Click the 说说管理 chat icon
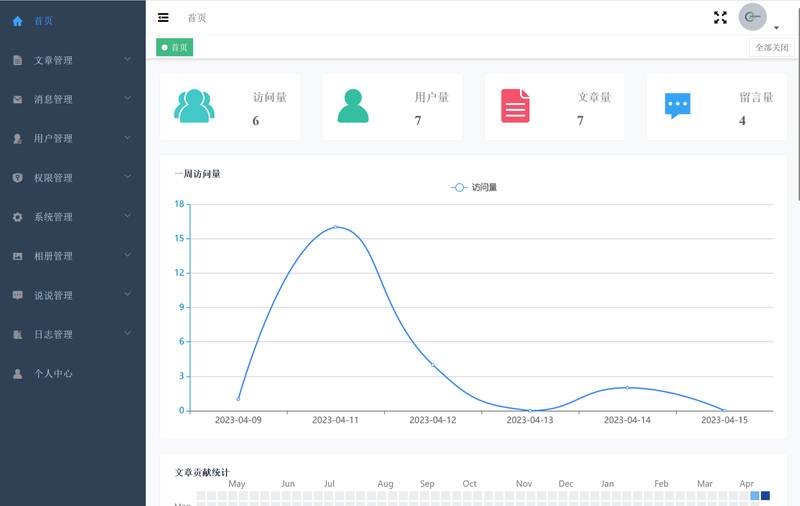The image size is (800, 506). (17, 295)
